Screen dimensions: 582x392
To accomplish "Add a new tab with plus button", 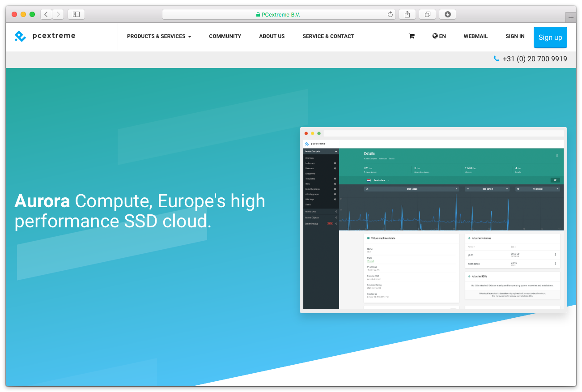I will tap(571, 18).
